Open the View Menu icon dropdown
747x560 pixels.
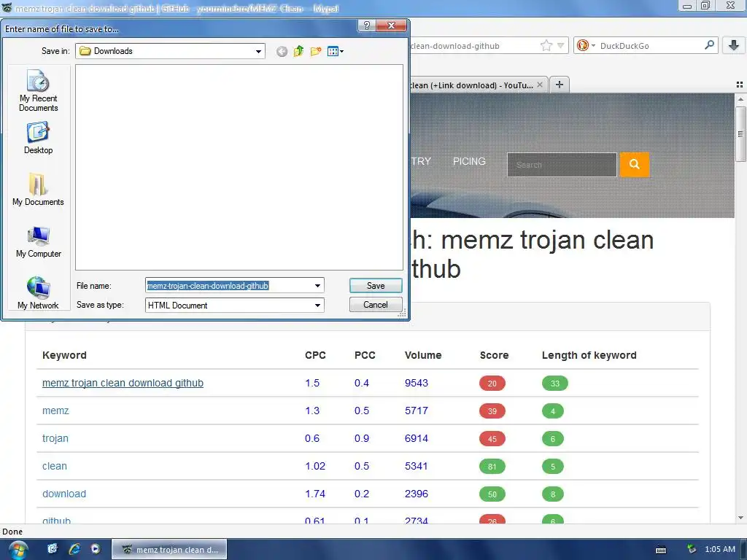(x=336, y=52)
